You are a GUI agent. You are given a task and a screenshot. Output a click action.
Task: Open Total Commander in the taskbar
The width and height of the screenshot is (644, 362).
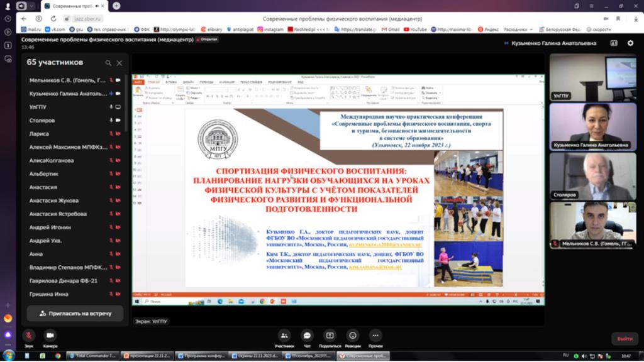pyautogui.click(x=91, y=356)
